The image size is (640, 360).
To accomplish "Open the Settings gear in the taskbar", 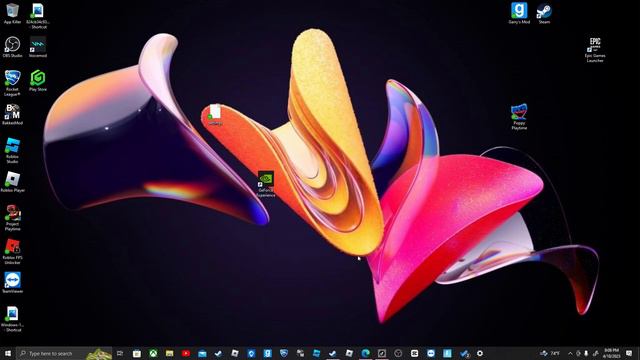I will [480, 353].
